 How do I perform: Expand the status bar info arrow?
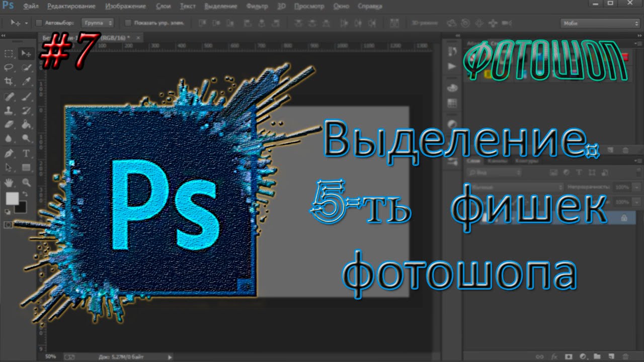click(170, 357)
